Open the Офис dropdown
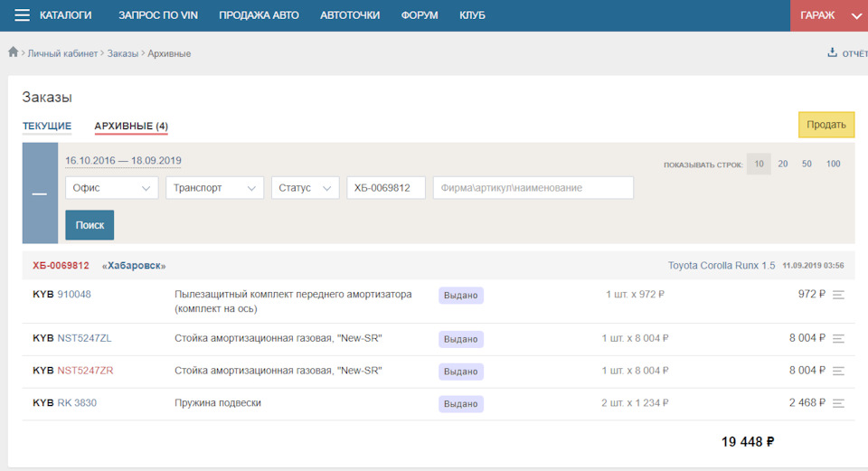Viewport: 868px width, 471px height. coord(112,188)
